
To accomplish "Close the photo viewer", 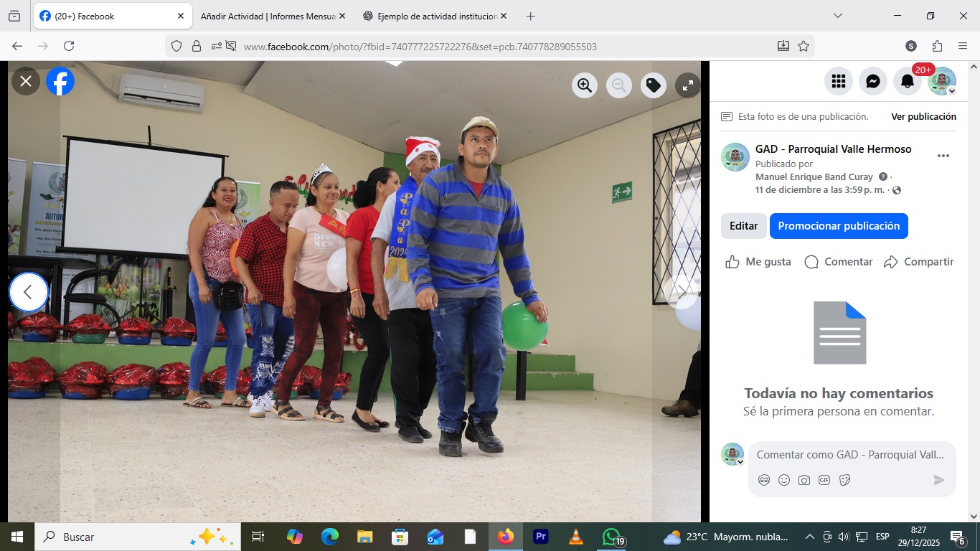I will [x=26, y=81].
